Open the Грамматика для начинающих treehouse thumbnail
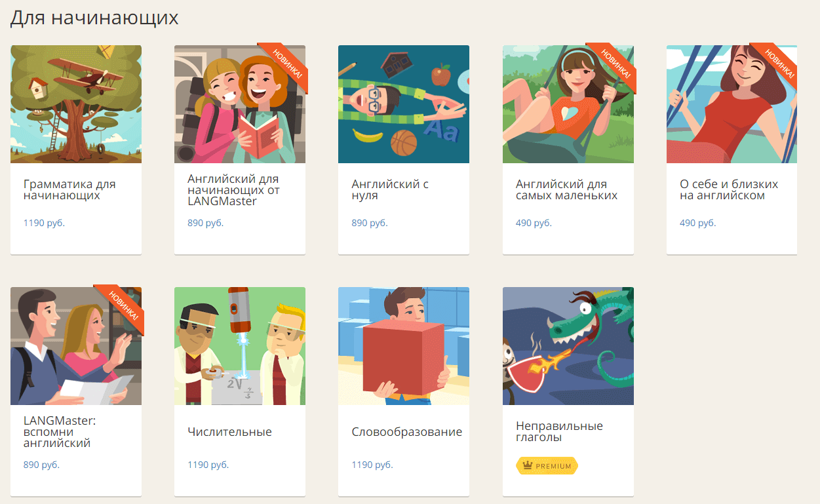 tap(76, 104)
